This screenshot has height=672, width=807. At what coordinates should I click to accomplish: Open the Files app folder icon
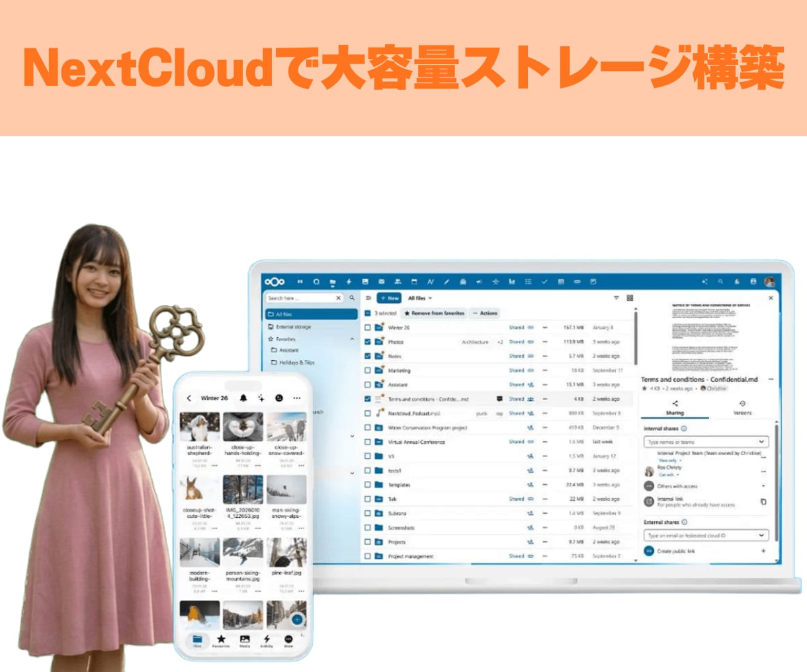pos(333,282)
